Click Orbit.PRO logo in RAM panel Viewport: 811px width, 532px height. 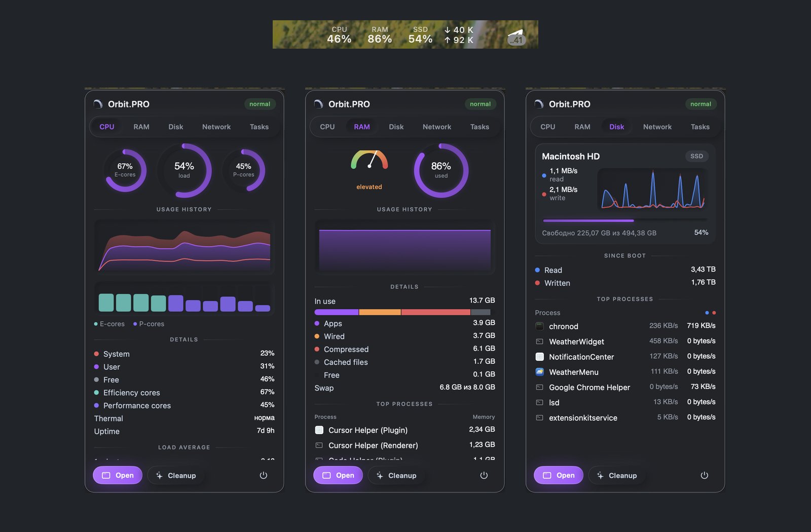point(318,104)
